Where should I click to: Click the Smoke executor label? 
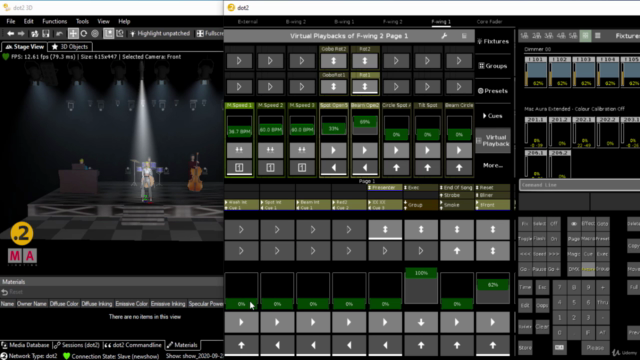(457, 205)
